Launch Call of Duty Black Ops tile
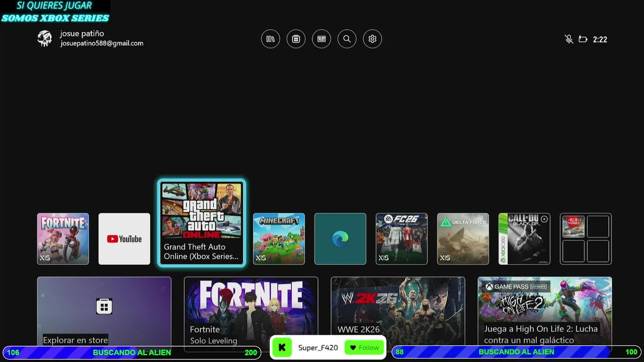644x362 pixels. coord(524,239)
